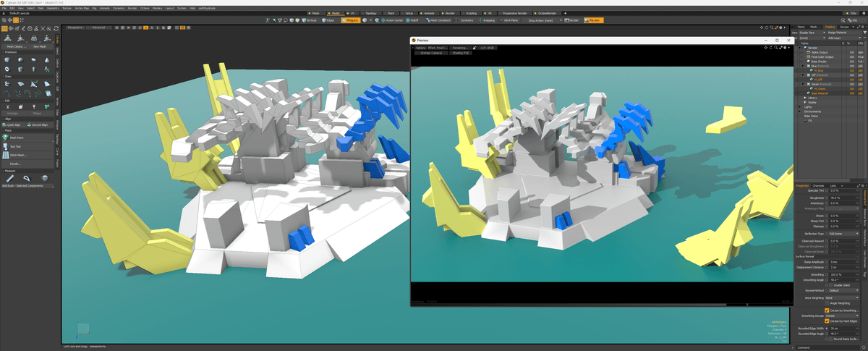
Task: Click the highlighted Preview button
Action: pos(593,20)
